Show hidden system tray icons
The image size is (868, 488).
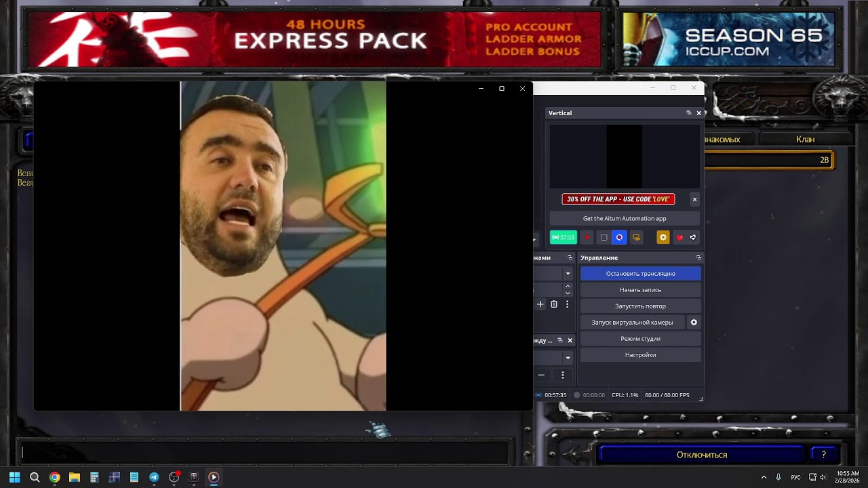coord(764,477)
